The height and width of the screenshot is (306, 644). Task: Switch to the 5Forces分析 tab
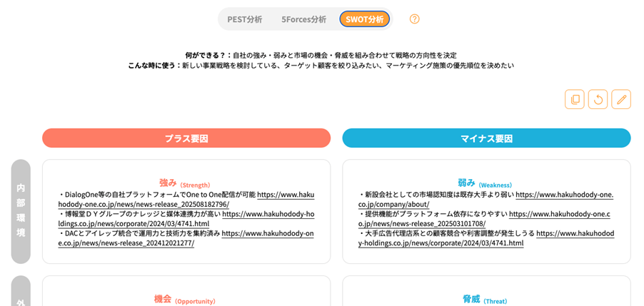pyautogui.click(x=303, y=19)
